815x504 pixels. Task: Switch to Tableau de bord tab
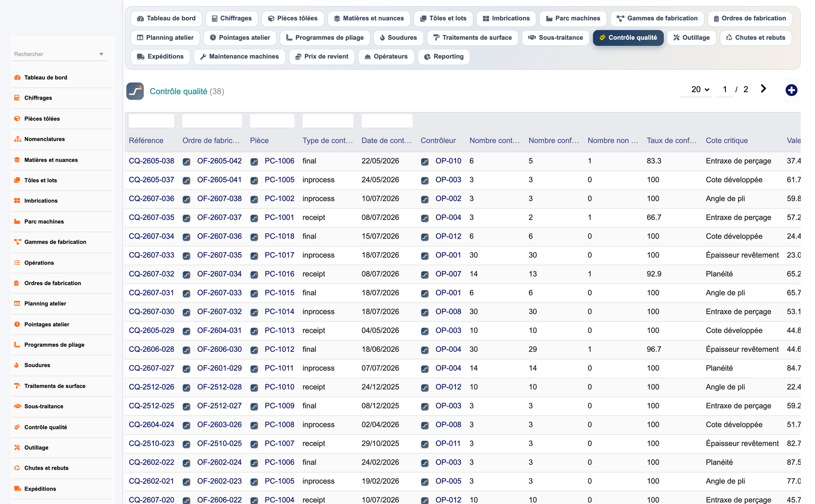coord(166,18)
